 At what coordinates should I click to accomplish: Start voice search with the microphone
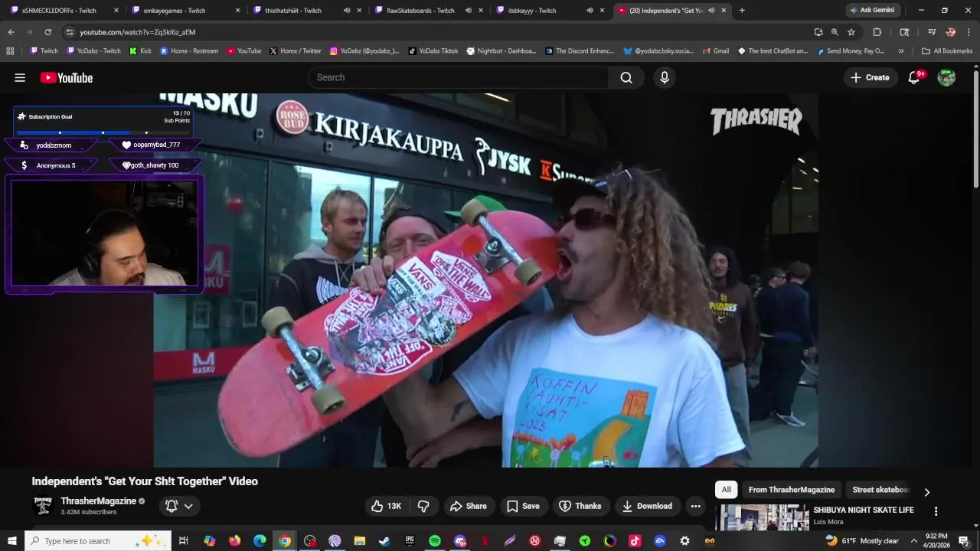(x=665, y=77)
